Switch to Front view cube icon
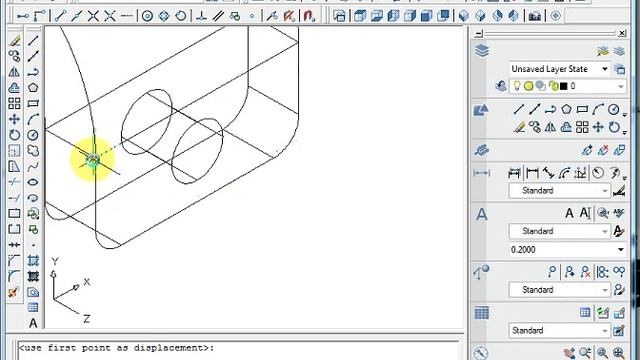The height and width of the screenshot is (360, 640). click(x=427, y=16)
